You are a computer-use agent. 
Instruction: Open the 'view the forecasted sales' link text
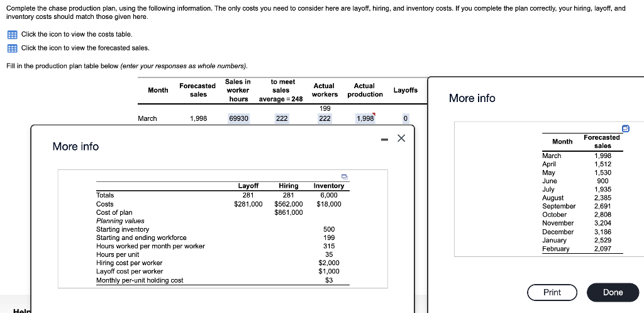86,48
